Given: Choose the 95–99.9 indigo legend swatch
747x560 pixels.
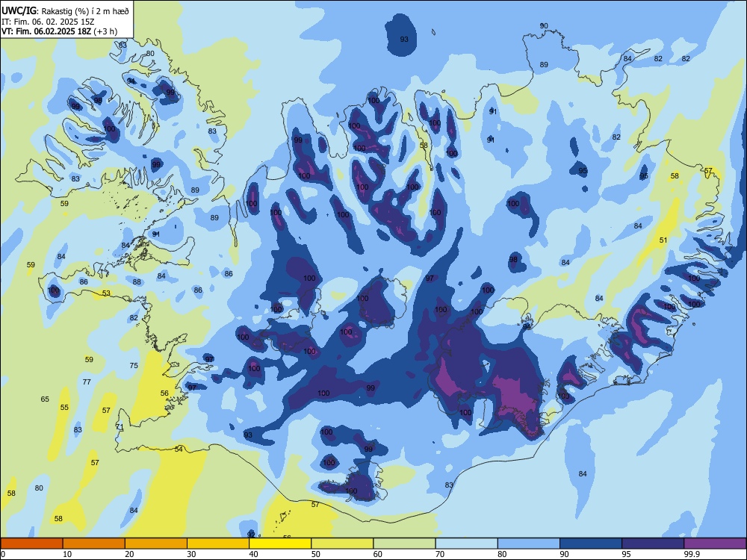Looking at the screenshot, I should [653, 544].
